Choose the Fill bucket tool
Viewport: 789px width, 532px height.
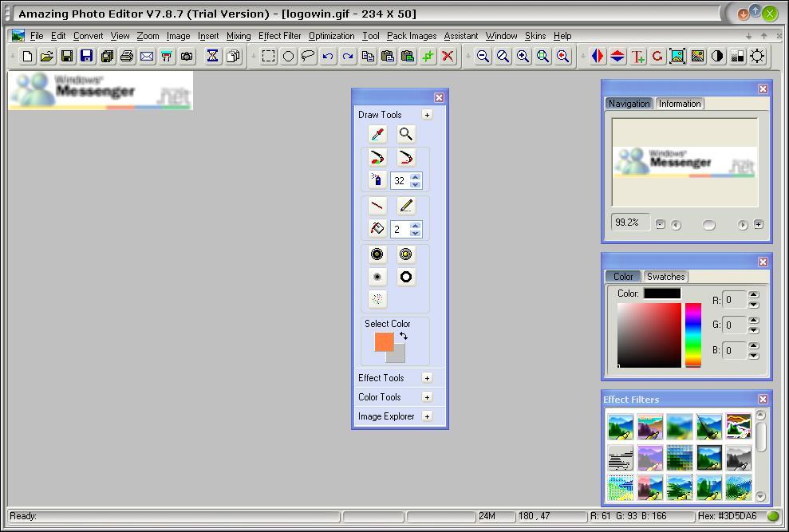pyautogui.click(x=377, y=229)
